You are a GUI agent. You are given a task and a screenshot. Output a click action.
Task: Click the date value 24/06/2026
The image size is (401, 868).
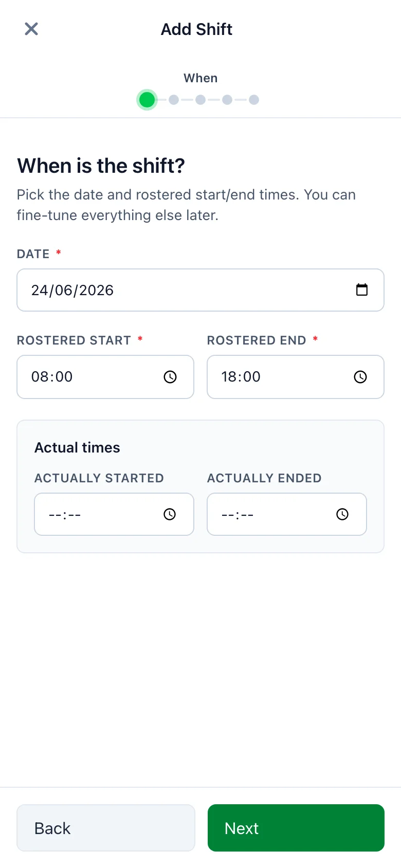72,291
